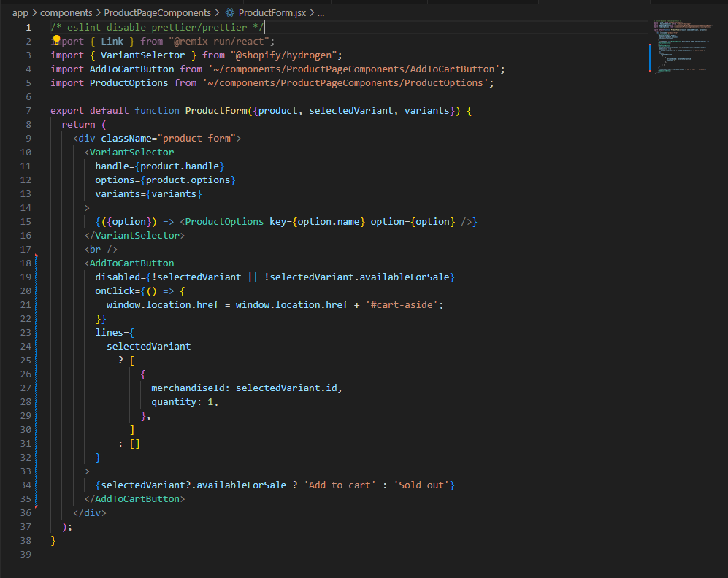Image resolution: width=728 pixels, height=578 pixels.
Task: Click 'selectedVariant' function parameter on line 7
Action: [350, 111]
